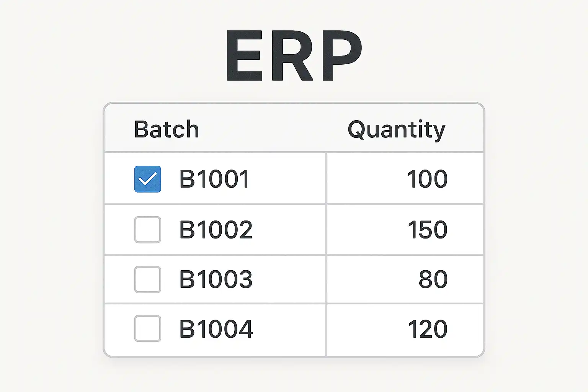Click the letter R in ERP title

(x=293, y=56)
